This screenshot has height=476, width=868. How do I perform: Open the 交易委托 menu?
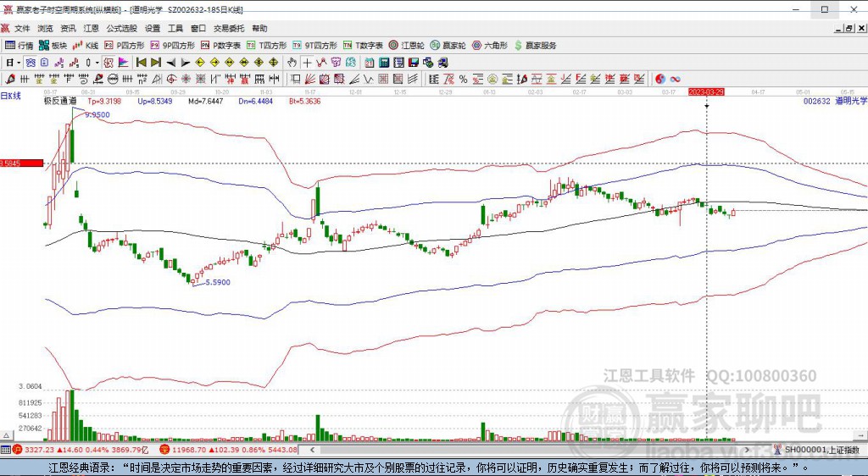229,28
